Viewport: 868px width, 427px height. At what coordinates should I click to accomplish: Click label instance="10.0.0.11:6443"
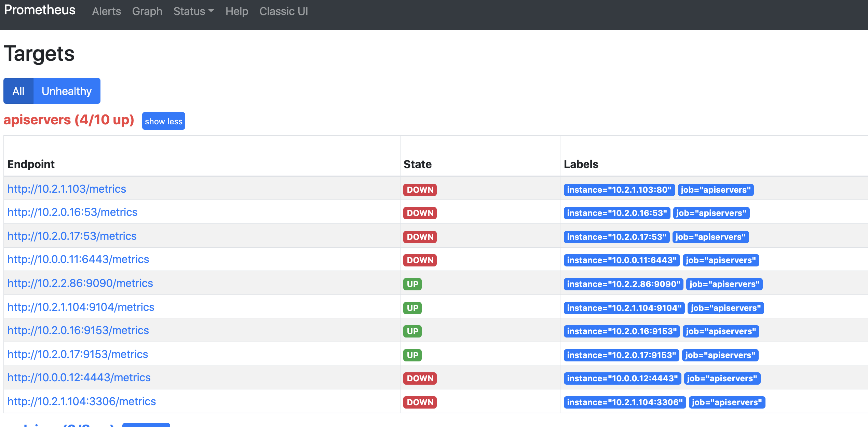tap(622, 260)
